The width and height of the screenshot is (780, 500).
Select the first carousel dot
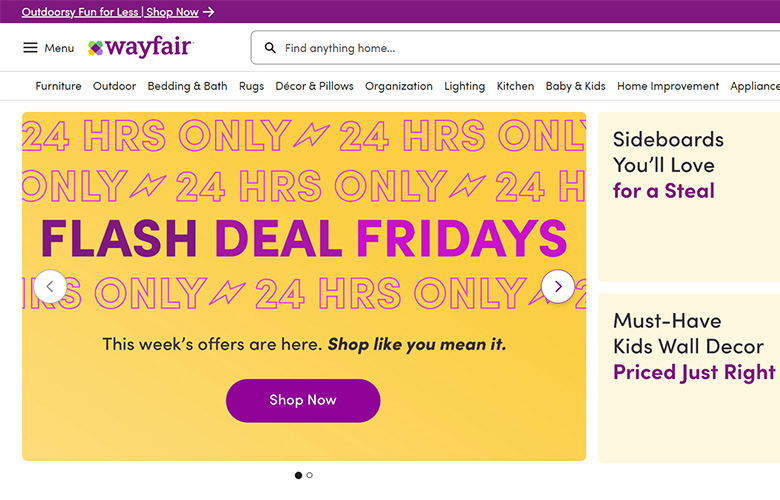click(298, 475)
